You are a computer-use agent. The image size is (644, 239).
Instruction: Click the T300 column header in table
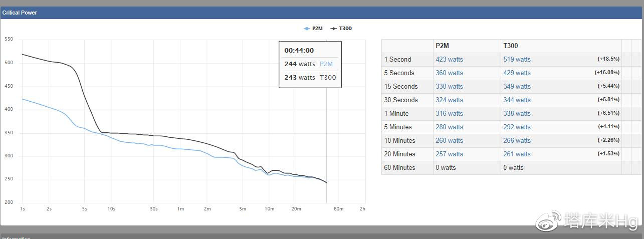click(511, 46)
